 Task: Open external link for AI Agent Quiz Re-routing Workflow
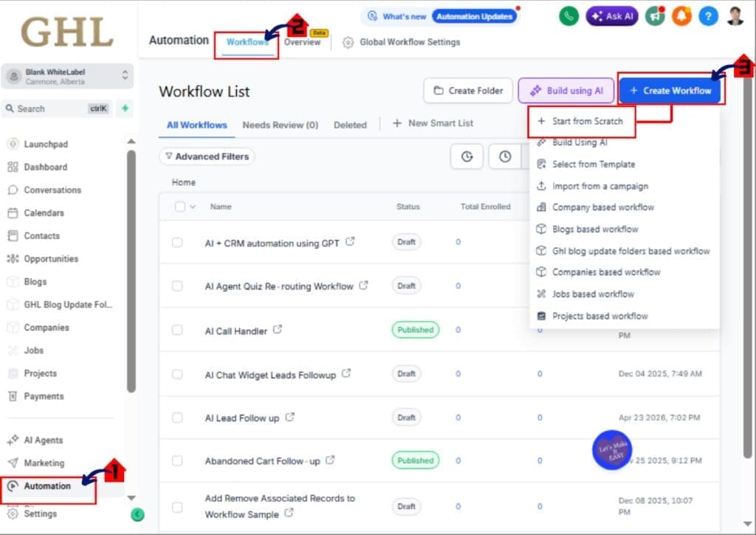coord(363,286)
